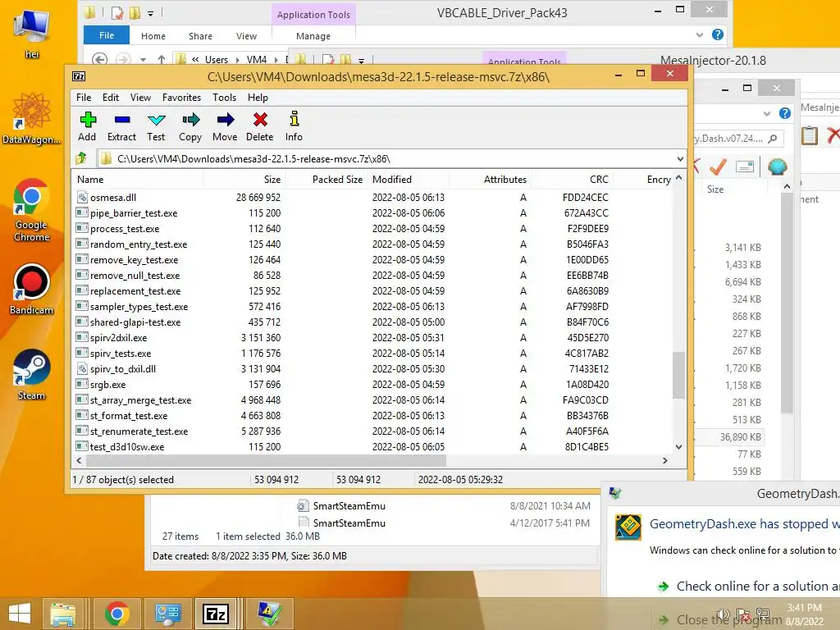Image resolution: width=840 pixels, height=630 pixels.
Task: Select spirv_to_dxil.dll file
Action: coord(123,368)
